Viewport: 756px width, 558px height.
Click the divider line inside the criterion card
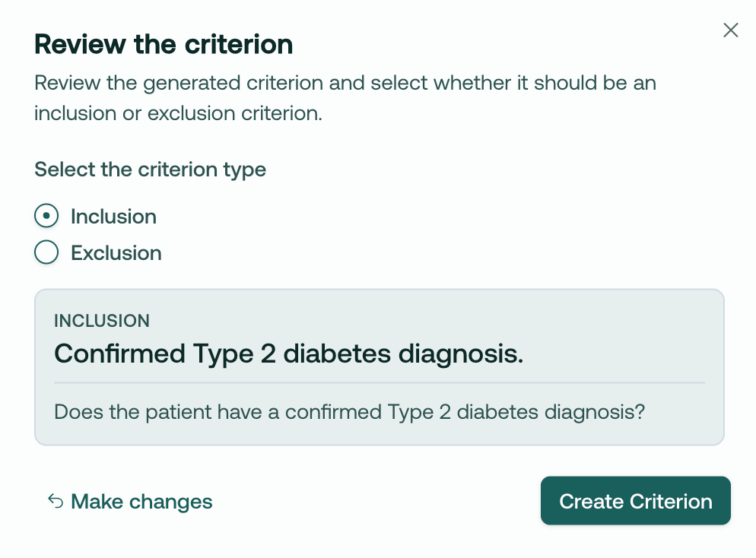[380, 383]
